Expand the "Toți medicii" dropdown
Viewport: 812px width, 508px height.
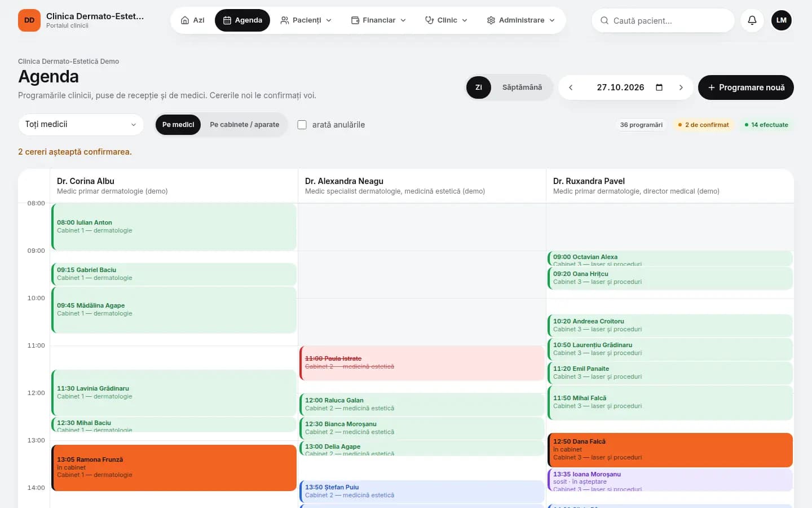pyautogui.click(x=81, y=124)
